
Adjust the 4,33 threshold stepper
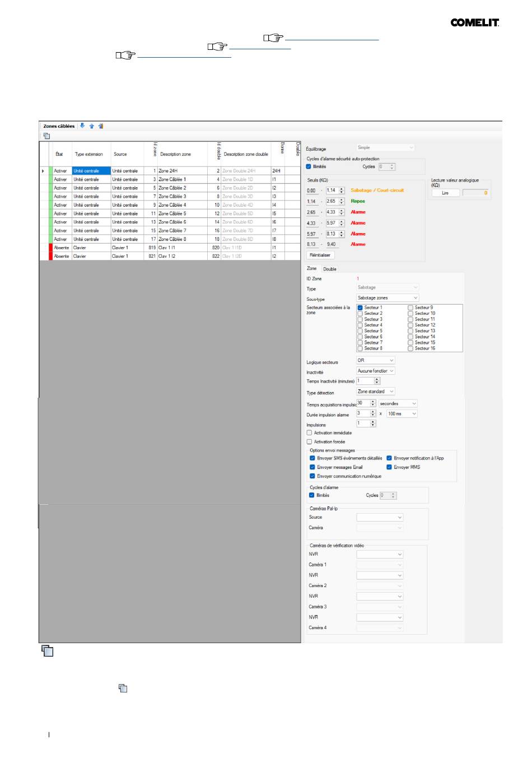point(342,212)
